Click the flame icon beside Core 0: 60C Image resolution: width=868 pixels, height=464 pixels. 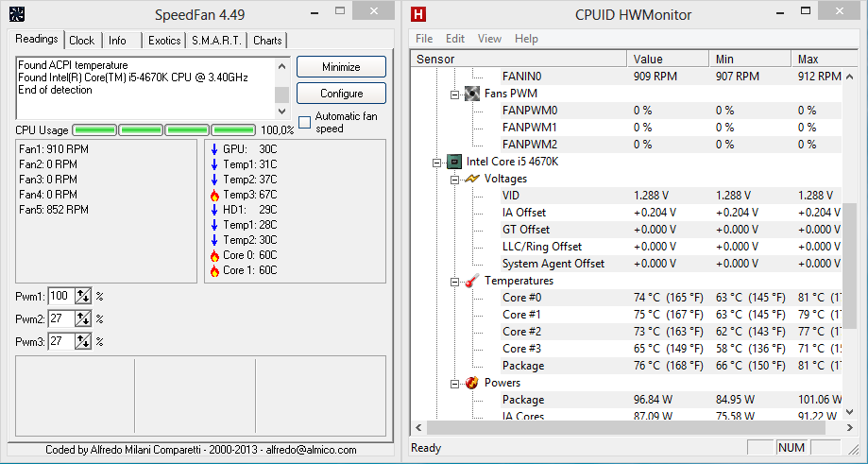point(214,255)
